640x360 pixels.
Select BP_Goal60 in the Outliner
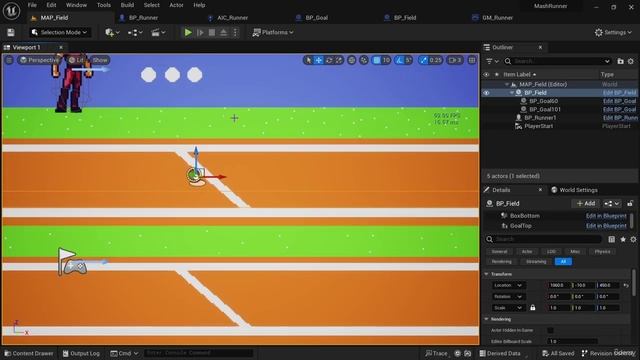click(543, 101)
